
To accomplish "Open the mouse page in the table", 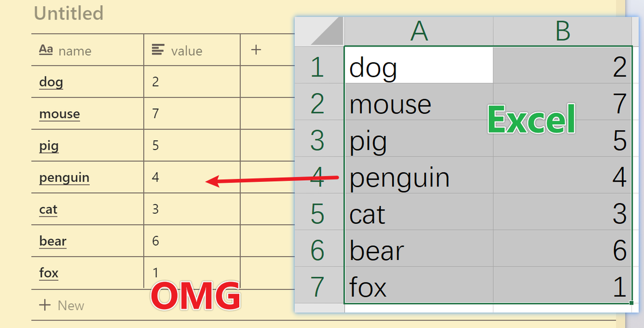I will (59, 114).
